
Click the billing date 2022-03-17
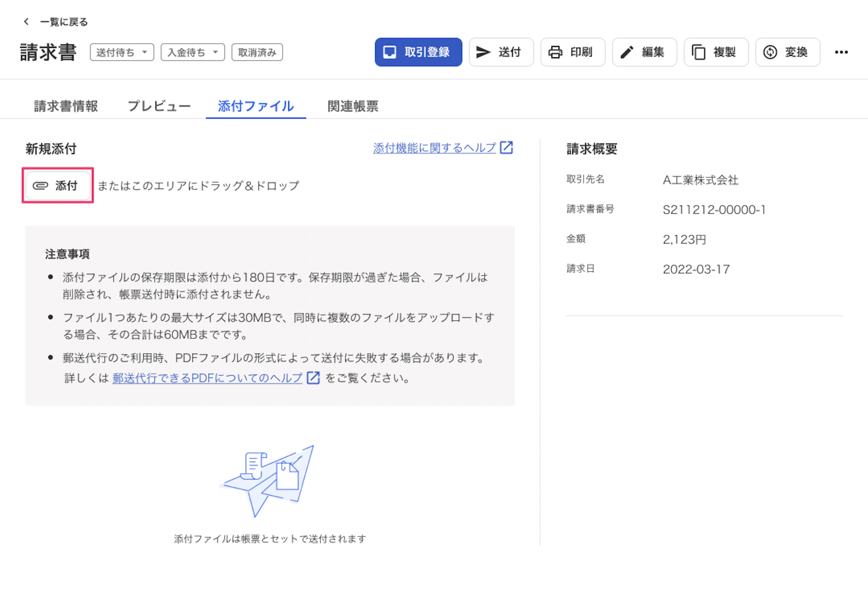[x=696, y=269]
